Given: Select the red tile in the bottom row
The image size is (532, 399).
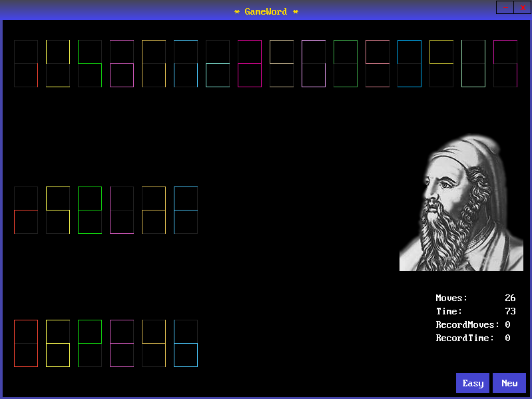Looking at the screenshot, I should pyautogui.click(x=26, y=343).
